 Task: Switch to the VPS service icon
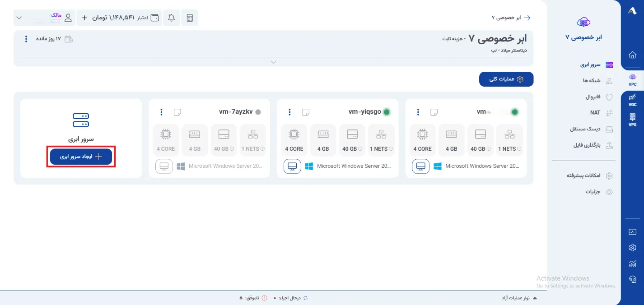[632, 120]
